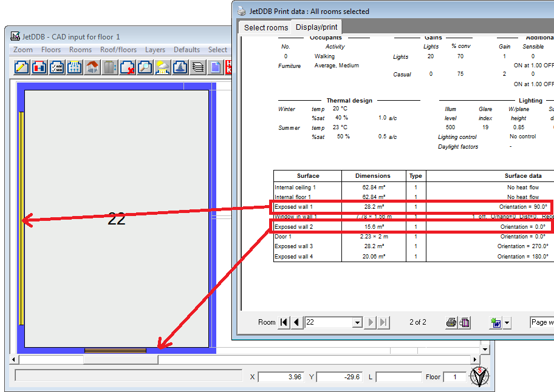Click the checklist room data icon
Image resolution: width=554 pixels, height=392 pixels.
coord(57,67)
